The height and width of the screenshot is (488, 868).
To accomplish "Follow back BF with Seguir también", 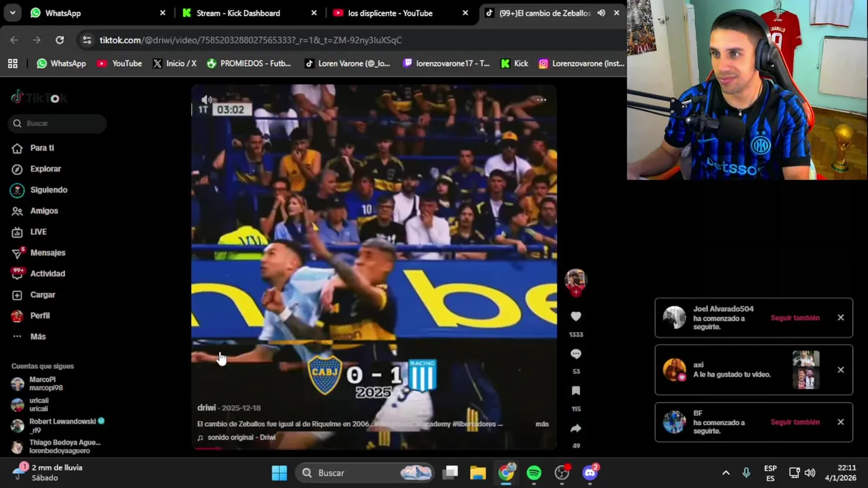I will pyautogui.click(x=795, y=422).
